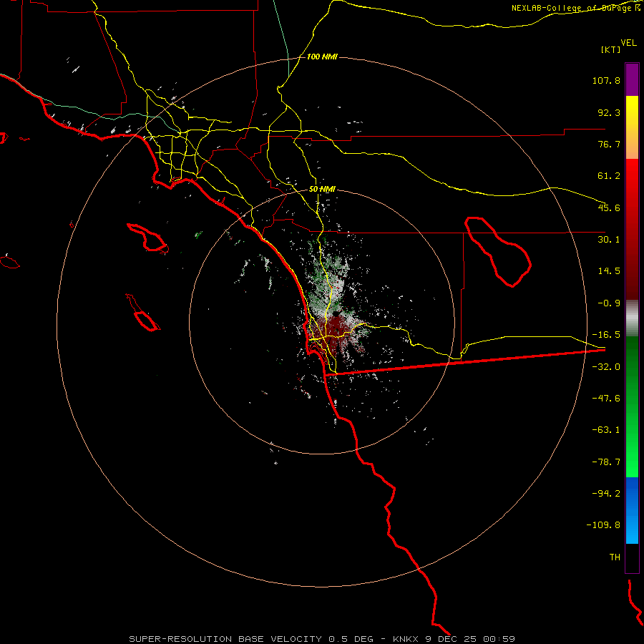Click the 30.1 legend value
Viewport: 644px width, 644px height.
click(x=609, y=240)
